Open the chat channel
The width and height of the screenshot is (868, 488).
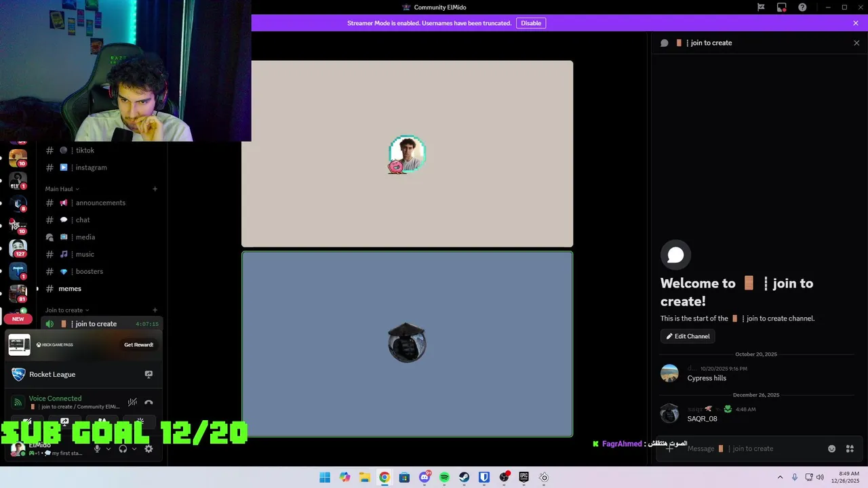point(102,220)
